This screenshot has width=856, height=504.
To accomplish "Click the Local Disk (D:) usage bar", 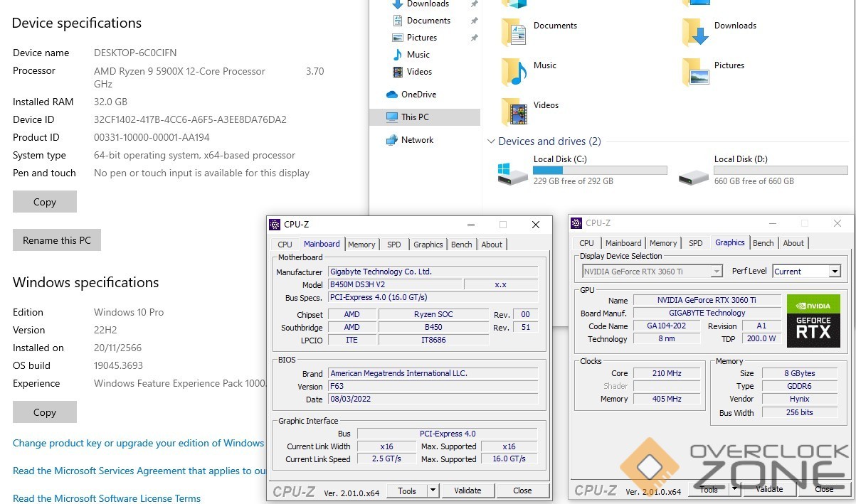I will (781, 171).
